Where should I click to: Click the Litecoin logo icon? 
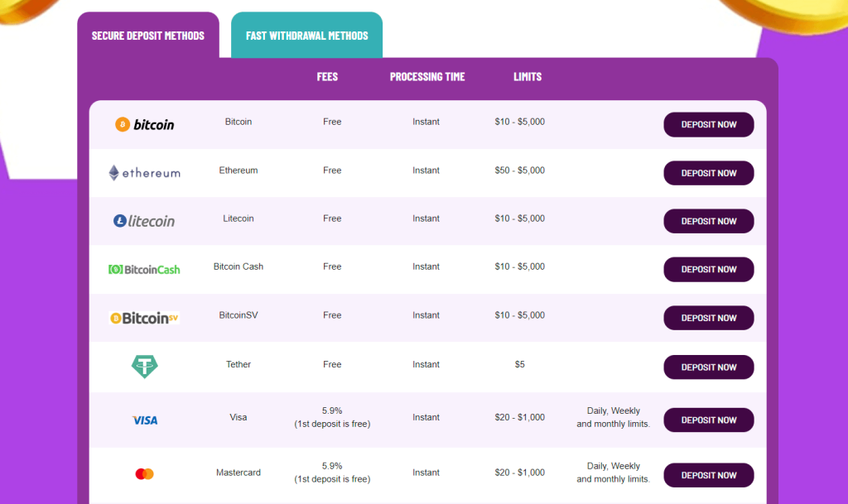click(144, 221)
